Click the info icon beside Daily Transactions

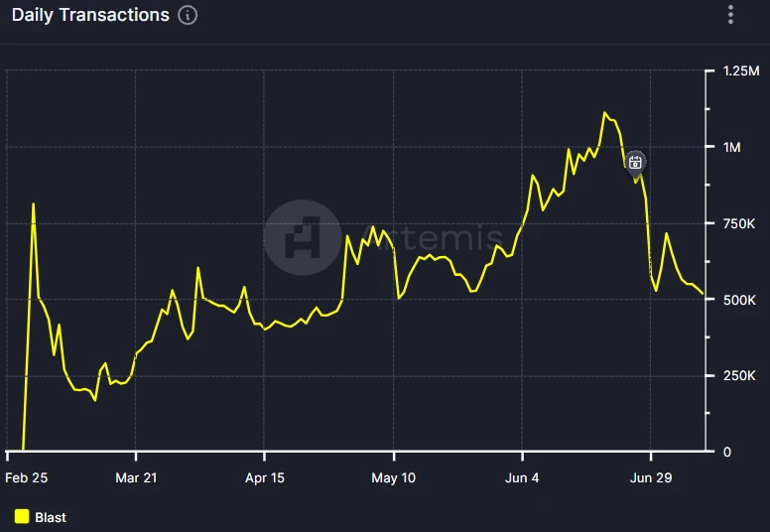[188, 16]
